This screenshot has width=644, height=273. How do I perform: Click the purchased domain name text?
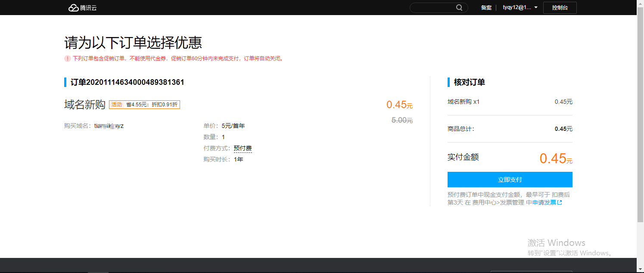click(109, 125)
